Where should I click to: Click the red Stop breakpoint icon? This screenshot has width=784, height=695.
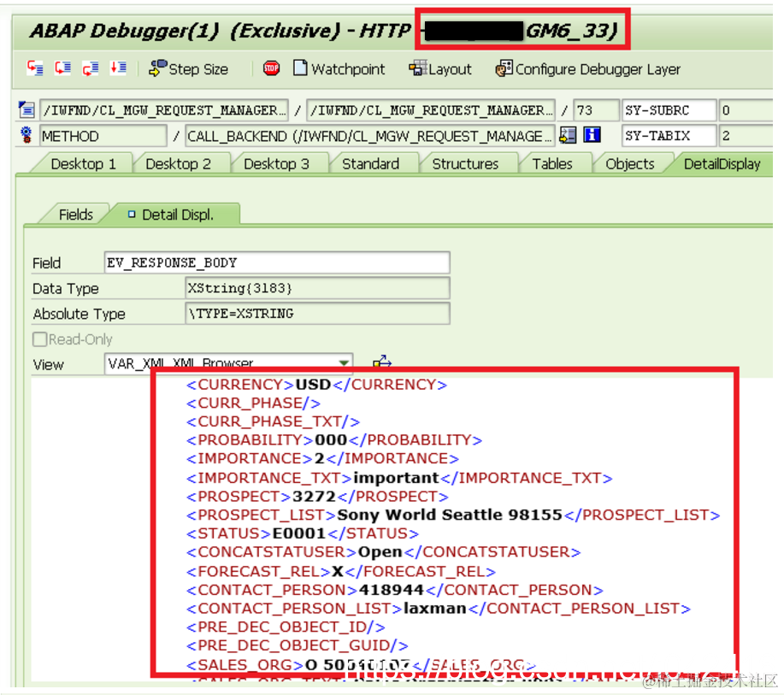click(x=272, y=68)
